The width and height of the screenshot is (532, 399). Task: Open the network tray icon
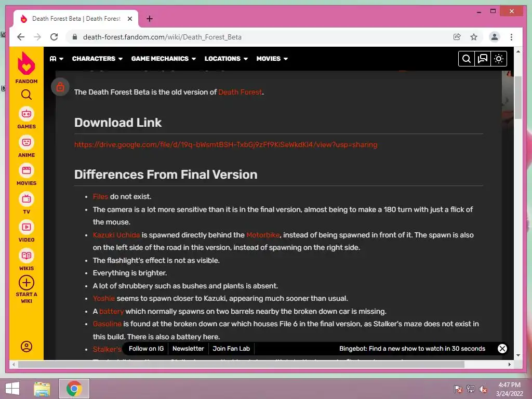click(471, 389)
